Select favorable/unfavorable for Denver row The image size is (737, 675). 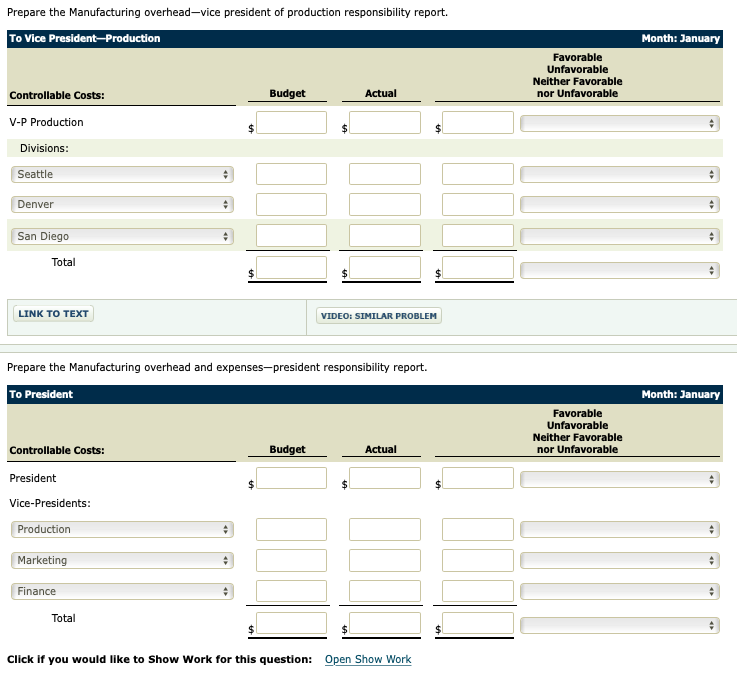[x=619, y=204]
